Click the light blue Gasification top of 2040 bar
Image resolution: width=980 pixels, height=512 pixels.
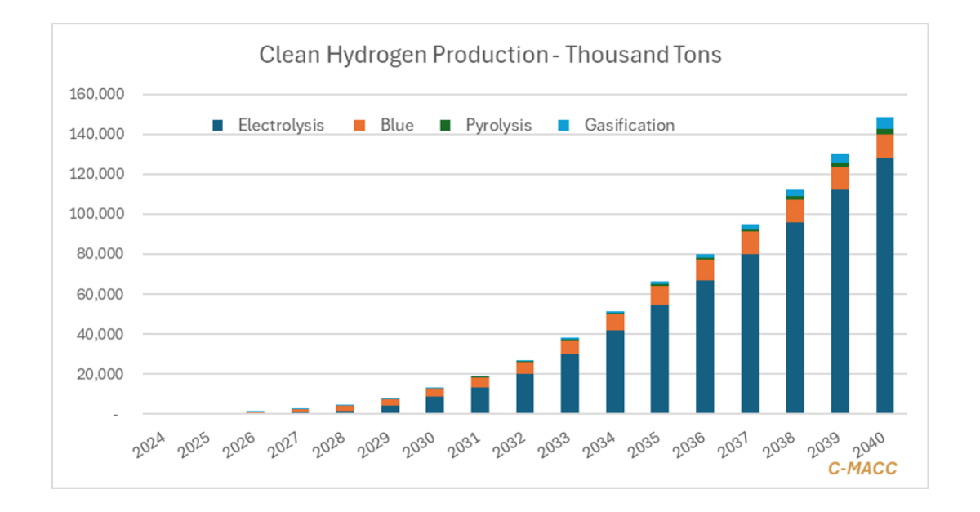(884, 122)
